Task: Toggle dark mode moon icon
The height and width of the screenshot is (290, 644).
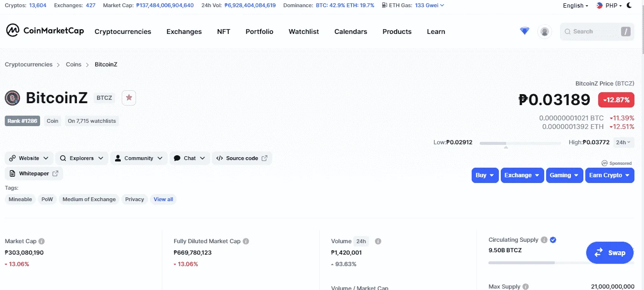Action: point(629,5)
